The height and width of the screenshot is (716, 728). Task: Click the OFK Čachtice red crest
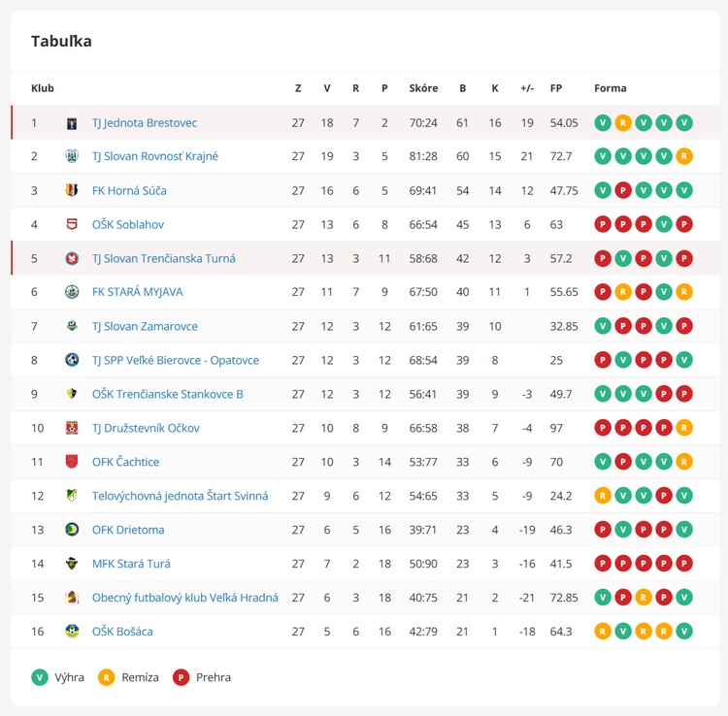pyautogui.click(x=72, y=462)
